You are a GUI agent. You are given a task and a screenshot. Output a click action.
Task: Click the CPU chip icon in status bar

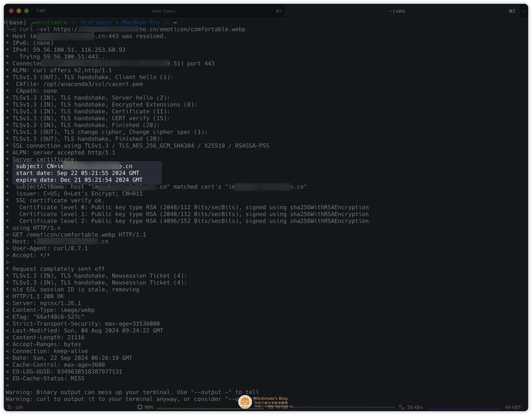pyautogui.click(x=140, y=407)
